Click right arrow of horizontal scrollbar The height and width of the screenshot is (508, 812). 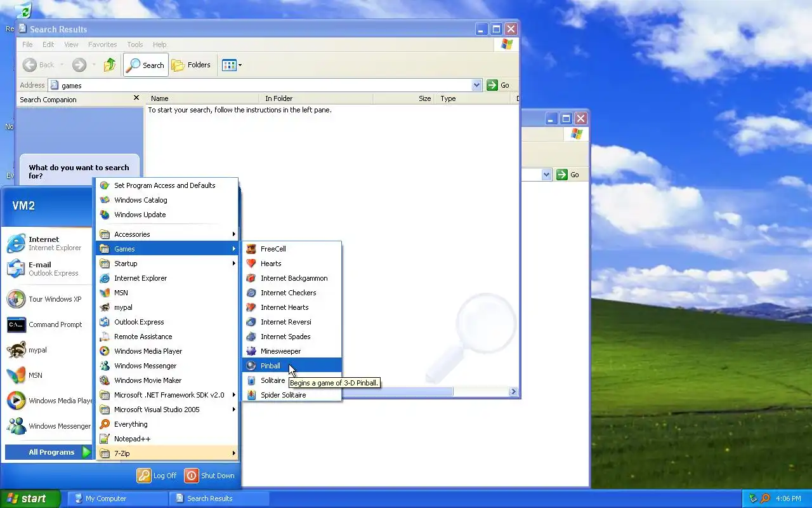[x=513, y=392]
